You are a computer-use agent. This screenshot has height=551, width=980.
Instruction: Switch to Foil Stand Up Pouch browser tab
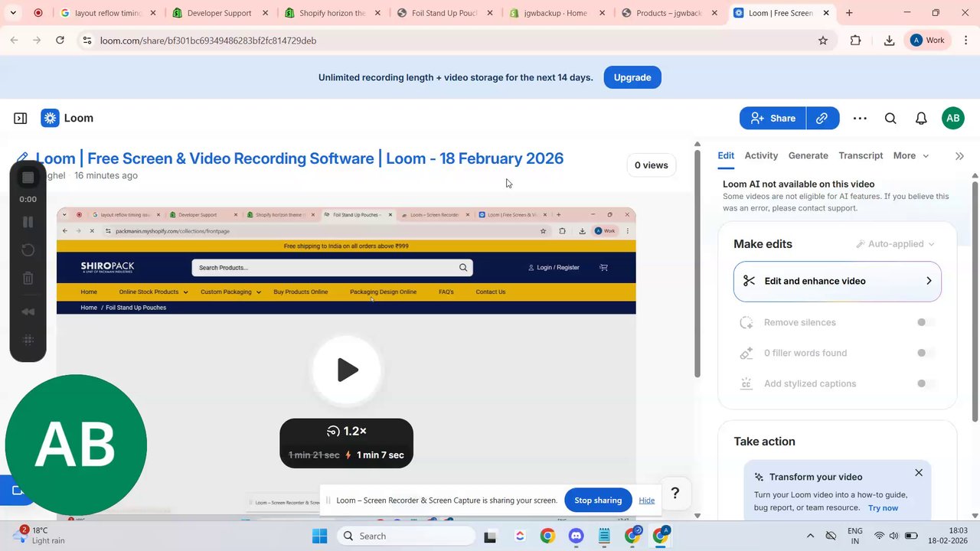pyautogui.click(x=446, y=13)
